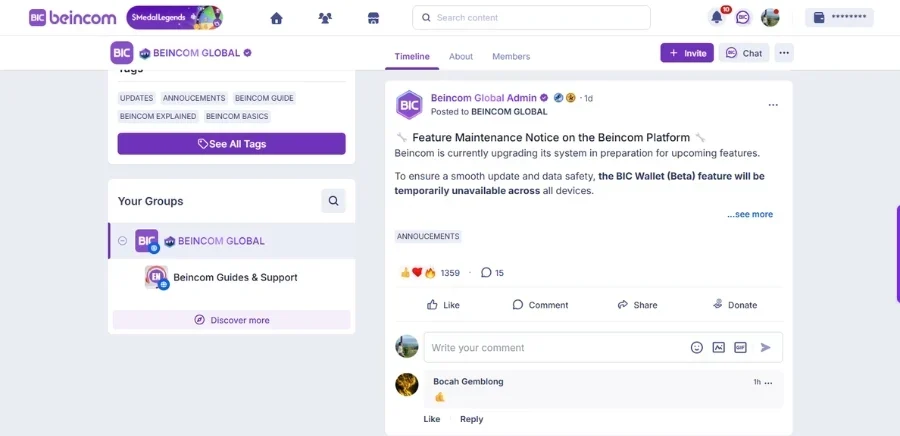Switch to the Members tab
900x436 pixels.
511,56
